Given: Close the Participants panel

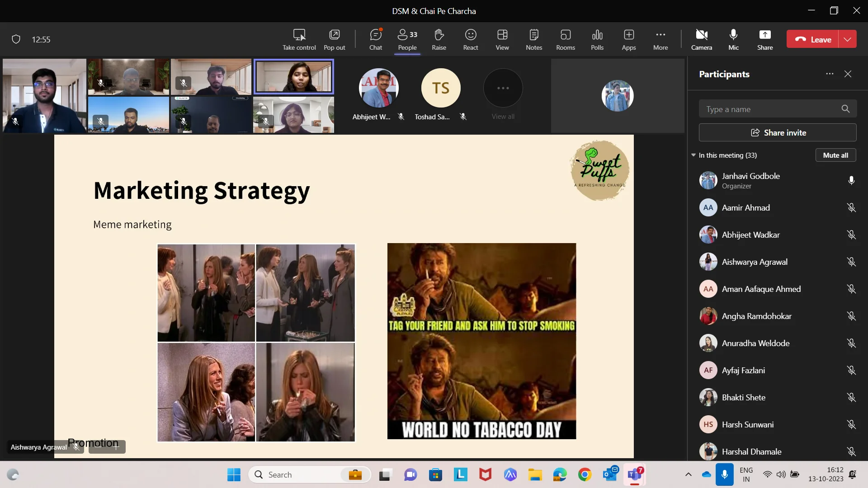Looking at the screenshot, I should coord(848,74).
